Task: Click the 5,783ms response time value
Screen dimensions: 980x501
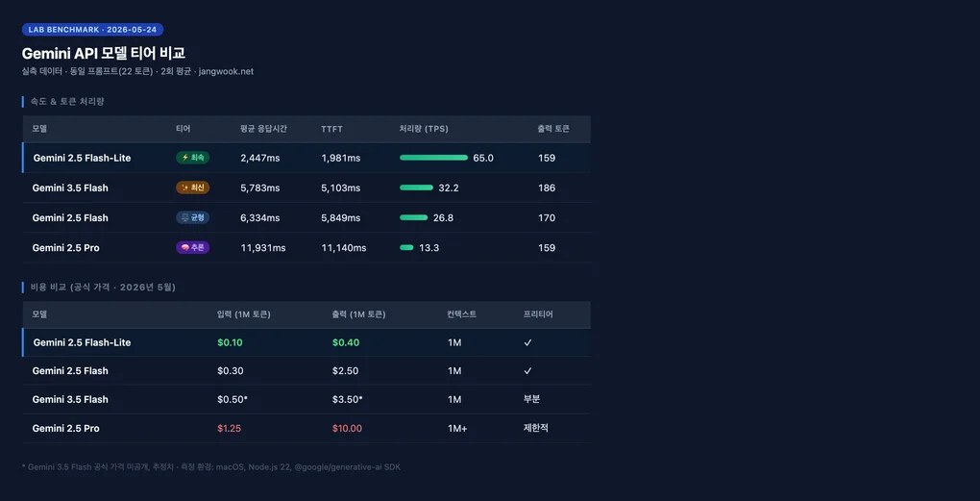Action: pos(260,188)
